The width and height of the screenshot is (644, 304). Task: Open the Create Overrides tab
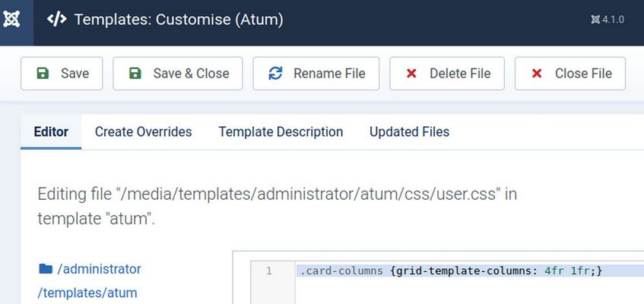pos(143,131)
